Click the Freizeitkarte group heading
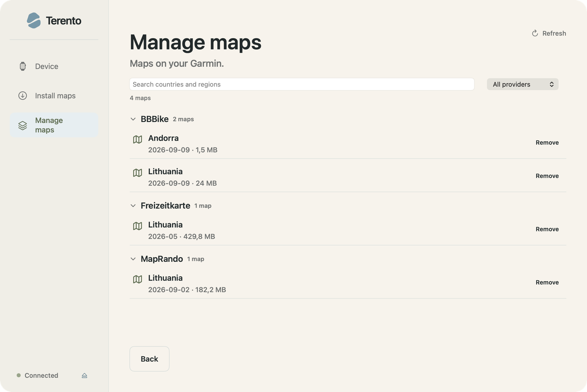This screenshot has height=392, width=587. pos(165,206)
